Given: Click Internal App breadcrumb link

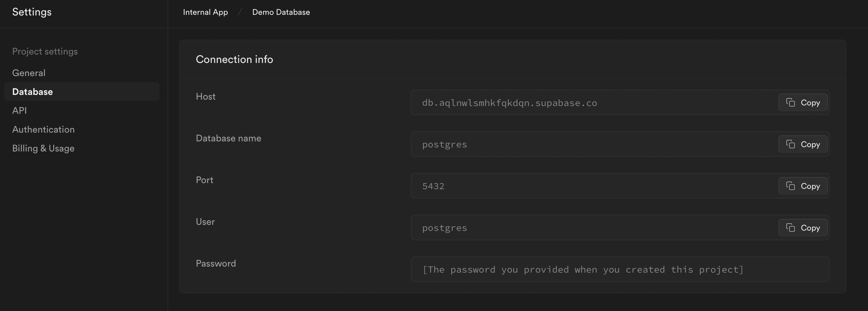Looking at the screenshot, I should tap(205, 12).
